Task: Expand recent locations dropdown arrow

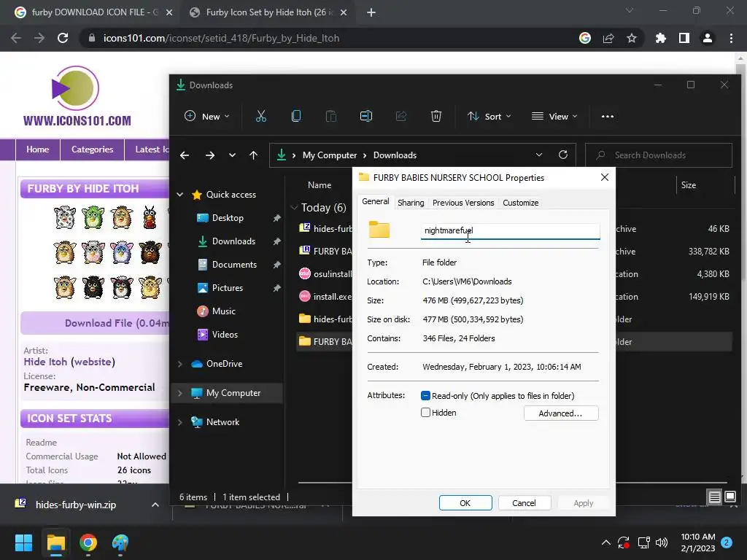Action: (232, 155)
